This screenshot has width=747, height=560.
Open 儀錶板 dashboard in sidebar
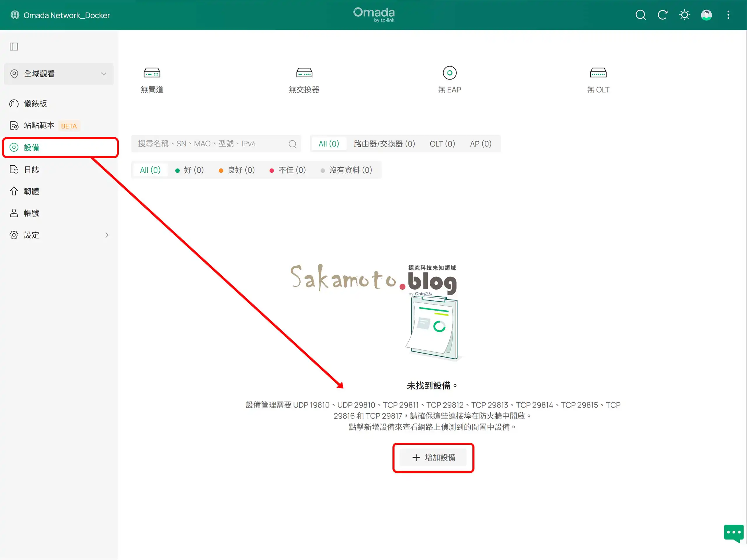coord(35,104)
